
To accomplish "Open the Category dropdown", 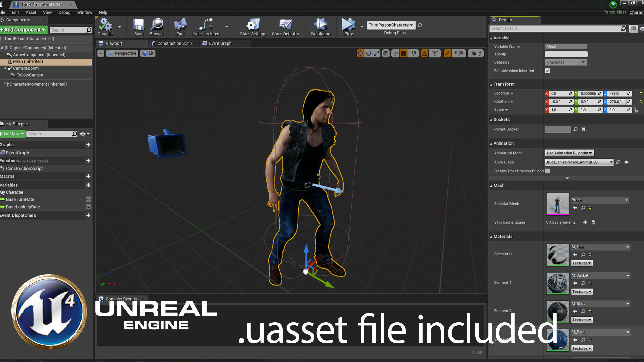I will [566, 62].
